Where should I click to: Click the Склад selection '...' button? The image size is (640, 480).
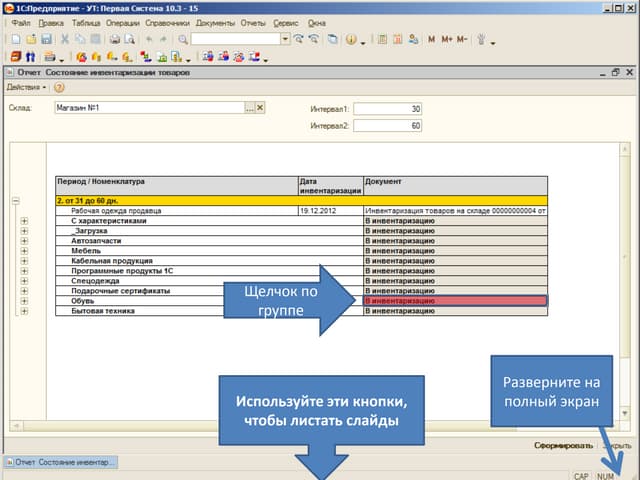click(x=249, y=108)
